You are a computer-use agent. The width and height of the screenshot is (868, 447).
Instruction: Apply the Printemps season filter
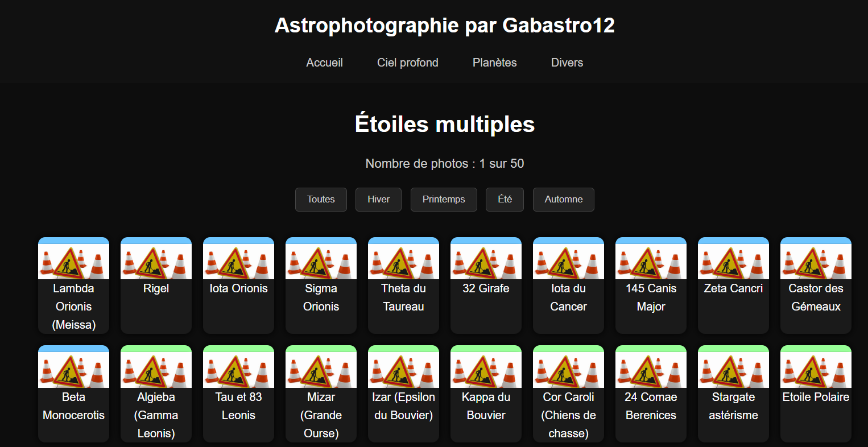pyautogui.click(x=444, y=200)
